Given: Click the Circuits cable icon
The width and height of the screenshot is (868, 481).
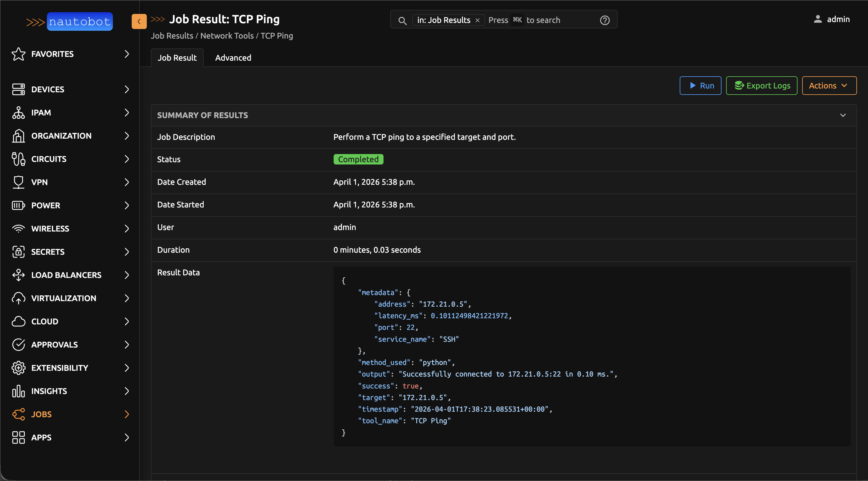Looking at the screenshot, I should 18,159.
